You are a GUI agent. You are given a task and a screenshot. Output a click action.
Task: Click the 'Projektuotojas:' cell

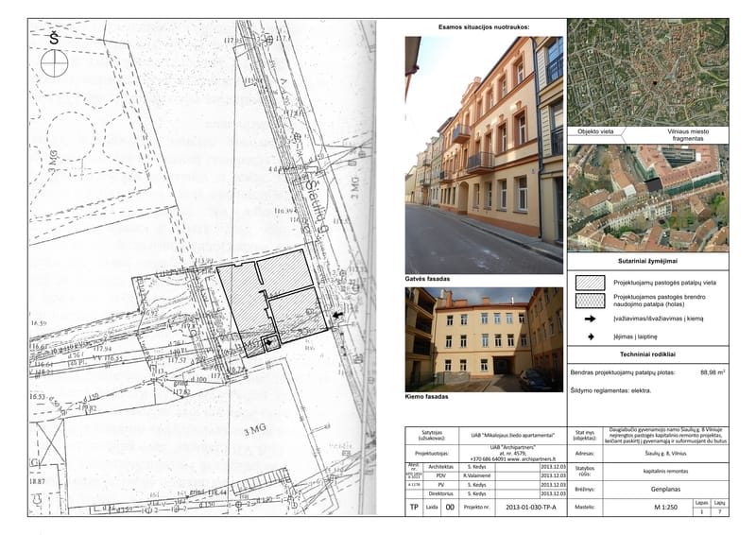point(432,454)
